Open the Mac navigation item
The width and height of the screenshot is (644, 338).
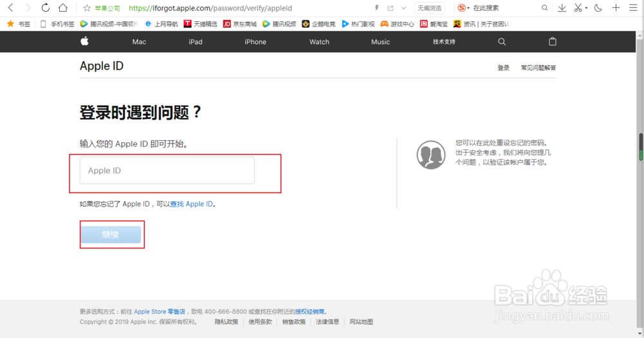tap(139, 42)
